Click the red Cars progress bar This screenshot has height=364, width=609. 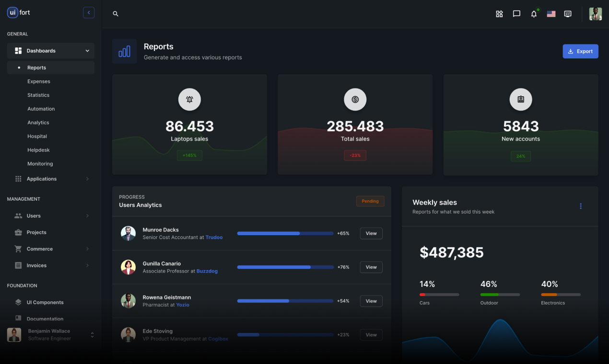pos(439,295)
